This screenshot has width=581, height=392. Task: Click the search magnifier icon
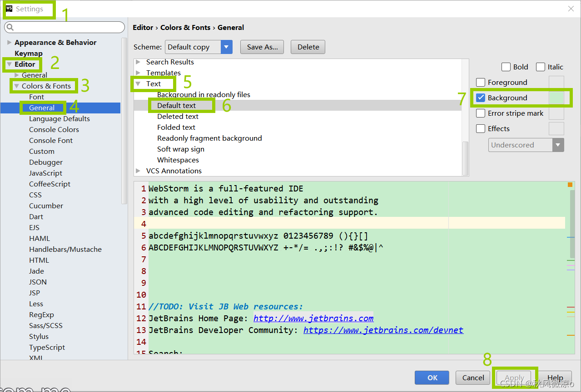click(x=11, y=28)
